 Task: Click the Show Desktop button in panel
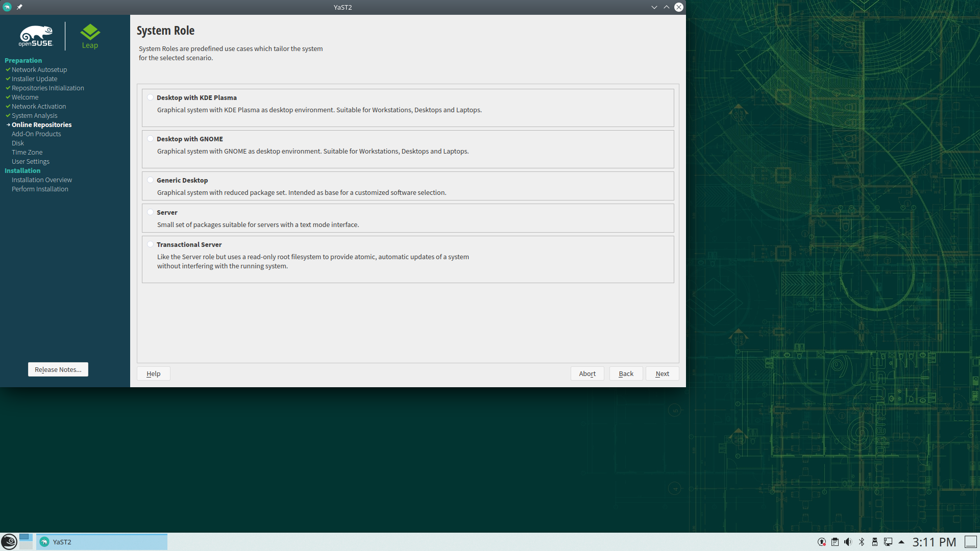[970, 542]
